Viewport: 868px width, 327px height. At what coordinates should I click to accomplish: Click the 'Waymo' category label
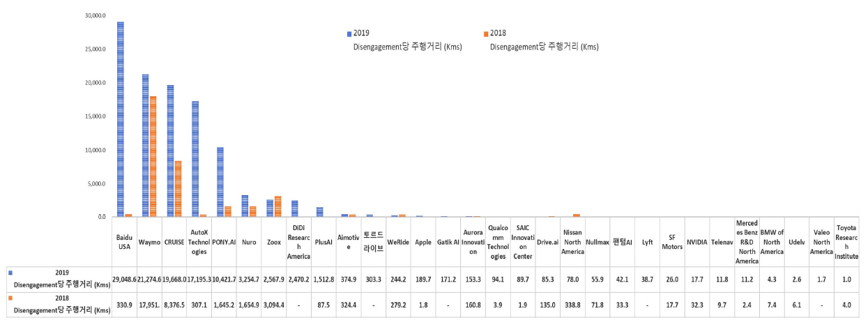pyautogui.click(x=149, y=242)
